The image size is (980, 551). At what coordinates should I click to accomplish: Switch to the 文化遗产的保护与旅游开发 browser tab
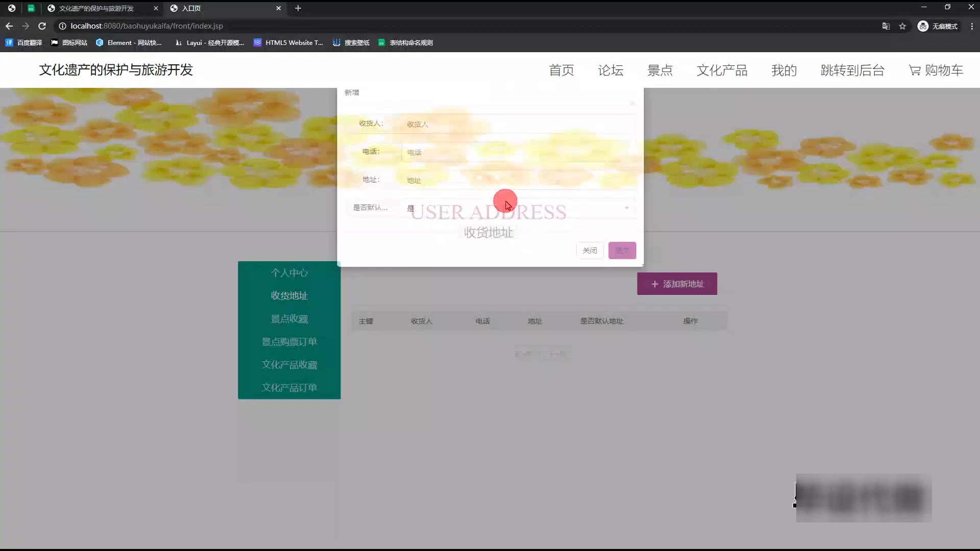(96, 8)
